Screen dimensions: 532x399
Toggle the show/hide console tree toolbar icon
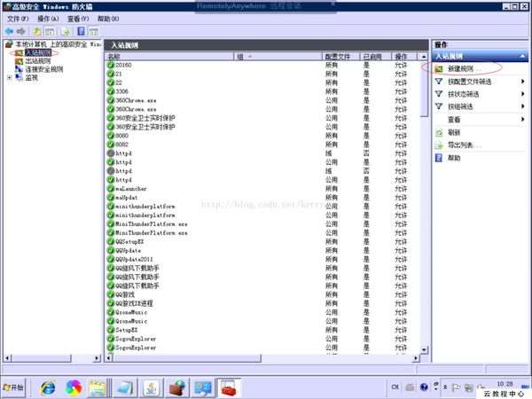point(50,32)
